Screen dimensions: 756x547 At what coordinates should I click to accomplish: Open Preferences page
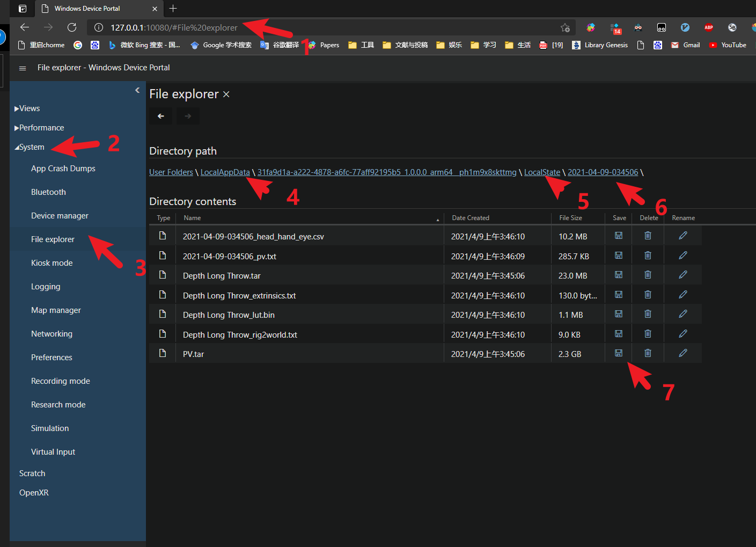(x=52, y=358)
